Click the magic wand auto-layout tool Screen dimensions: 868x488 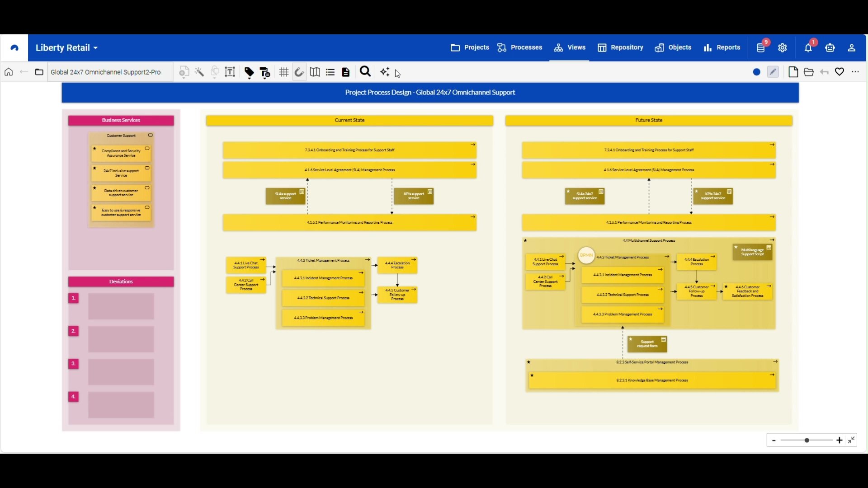tap(199, 72)
